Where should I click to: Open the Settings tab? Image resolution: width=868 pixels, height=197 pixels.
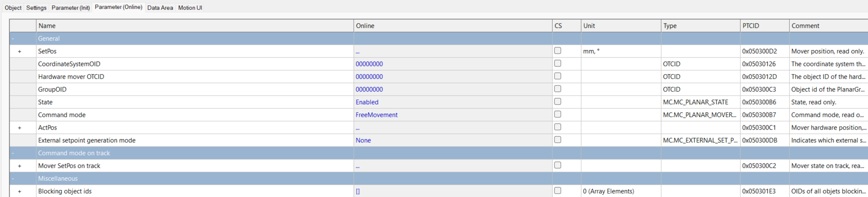click(x=36, y=8)
